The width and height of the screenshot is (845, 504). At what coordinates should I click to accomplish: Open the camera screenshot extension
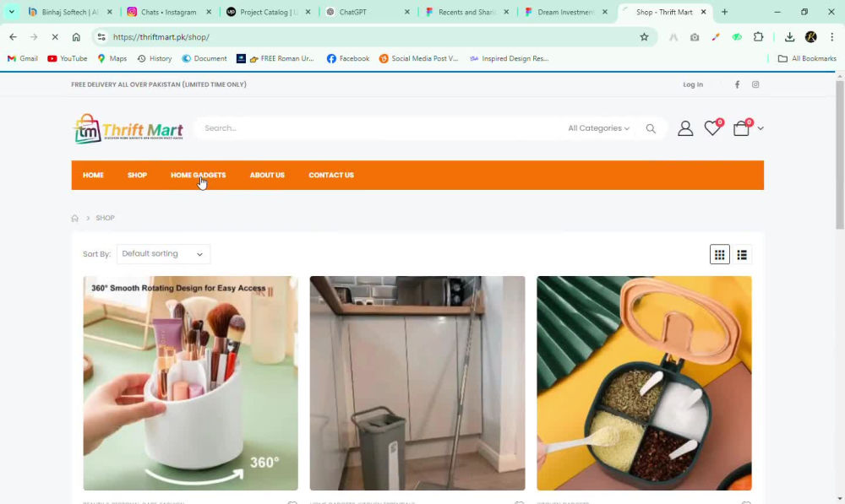695,37
